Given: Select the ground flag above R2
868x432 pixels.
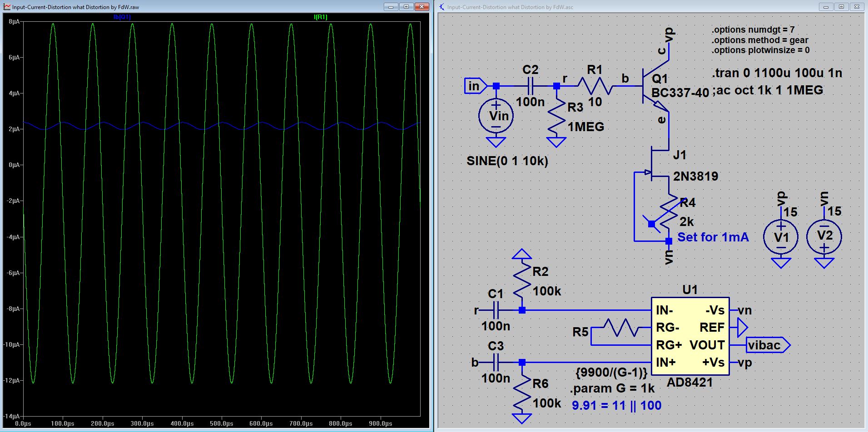Looking at the screenshot, I should [x=522, y=254].
